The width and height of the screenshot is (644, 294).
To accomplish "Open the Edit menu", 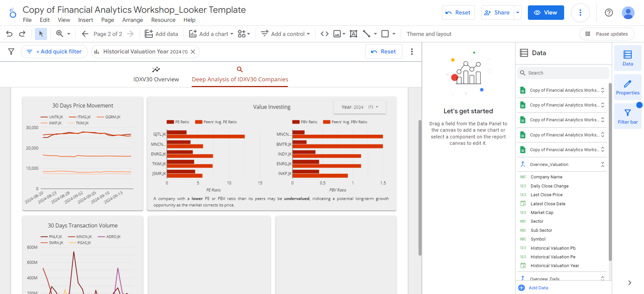I will click(45, 20).
